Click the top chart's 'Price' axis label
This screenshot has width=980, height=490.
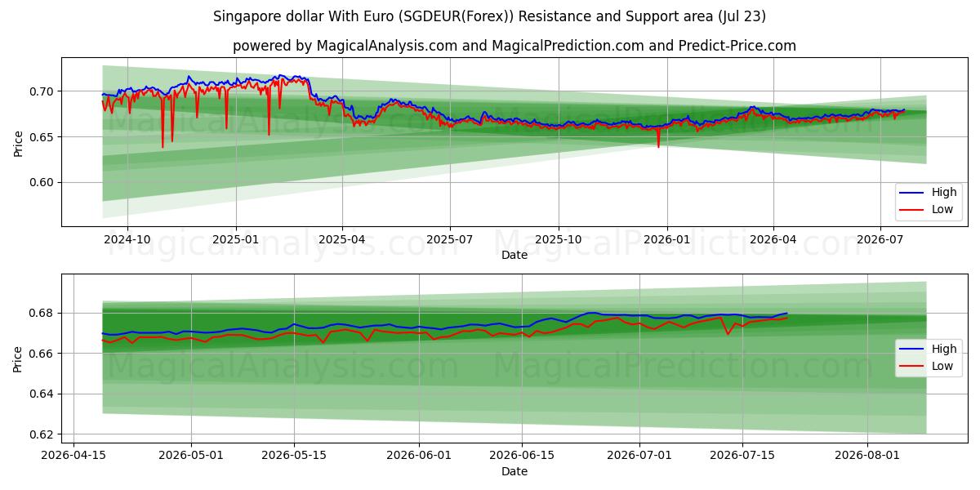(19, 142)
